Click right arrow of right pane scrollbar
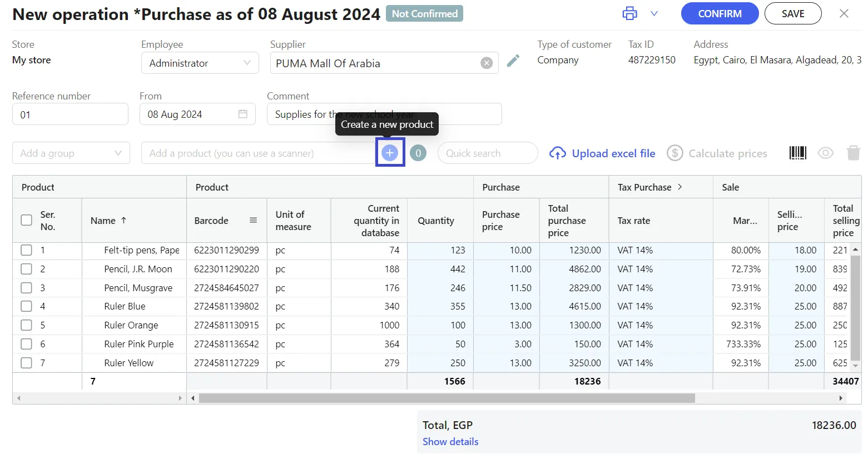 click(841, 398)
